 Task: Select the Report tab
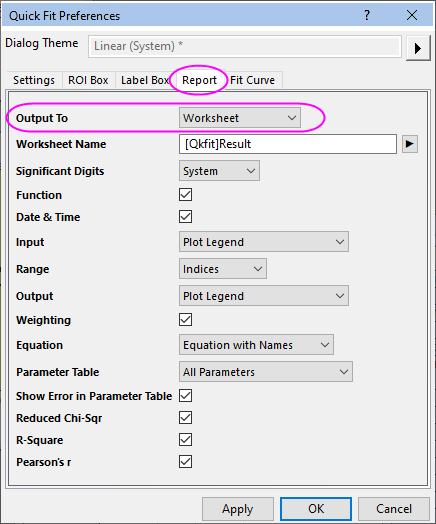(199, 80)
